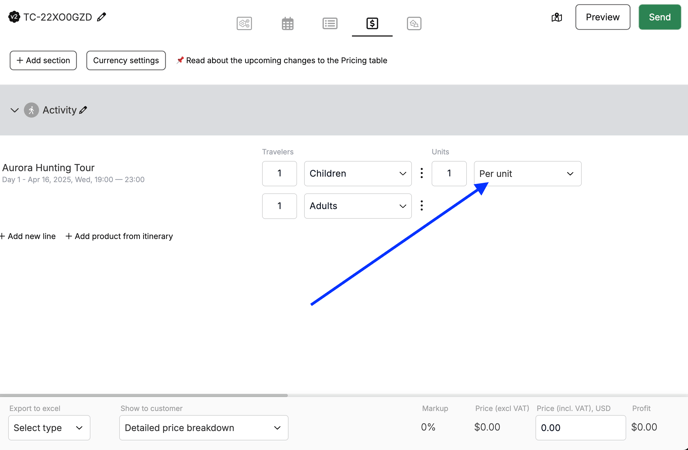Image resolution: width=688 pixels, height=450 pixels.
Task: Click the Currency settings button
Action: click(126, 60)
